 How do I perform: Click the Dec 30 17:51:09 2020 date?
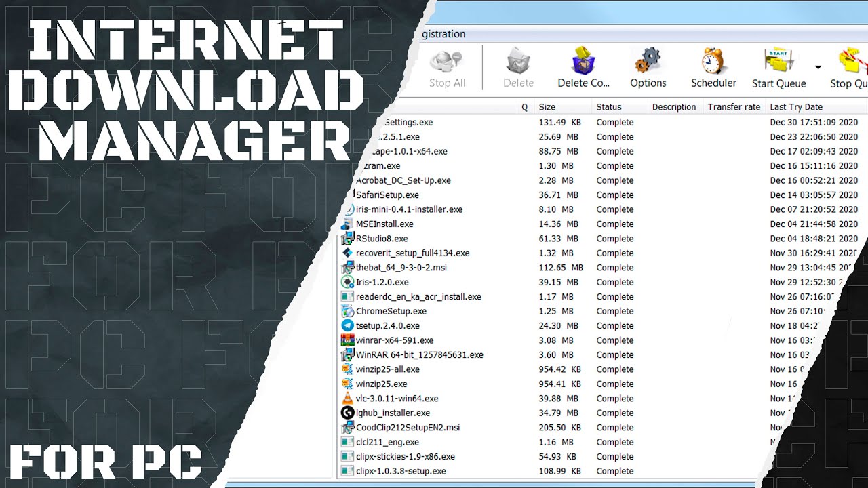point(814,122)
